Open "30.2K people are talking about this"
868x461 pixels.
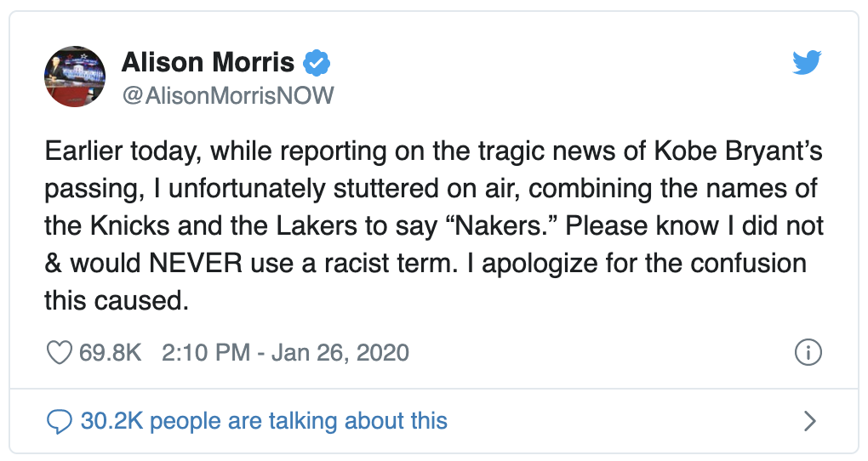264,420
